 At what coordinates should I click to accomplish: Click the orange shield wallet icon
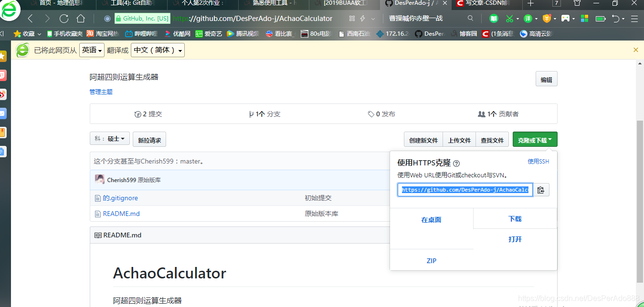tap(547, 19)
